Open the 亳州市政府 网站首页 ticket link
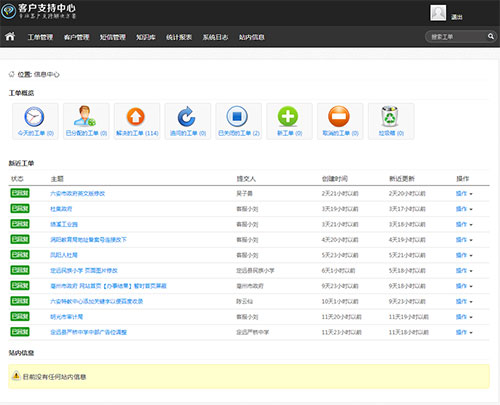500x405 pixels. (x=108, y=286)
